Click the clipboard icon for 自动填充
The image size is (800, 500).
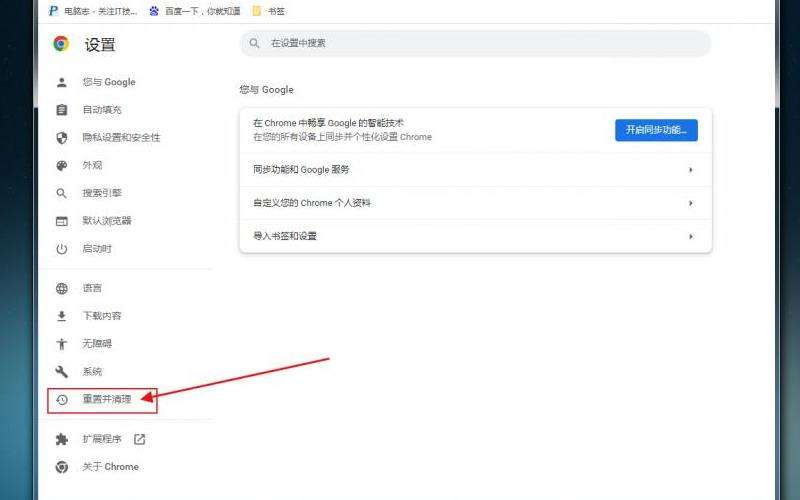tap(62, 110)
